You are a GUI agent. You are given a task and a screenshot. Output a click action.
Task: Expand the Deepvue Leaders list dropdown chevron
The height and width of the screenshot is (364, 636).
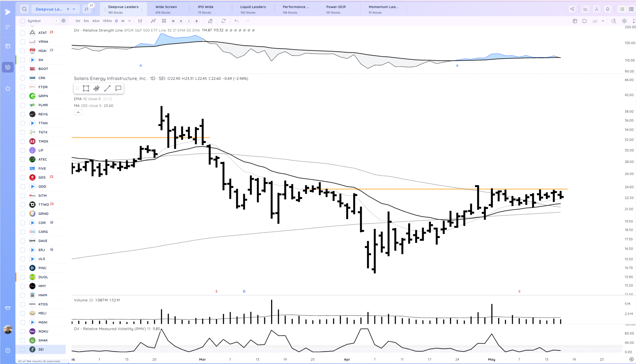coord(74,9)
